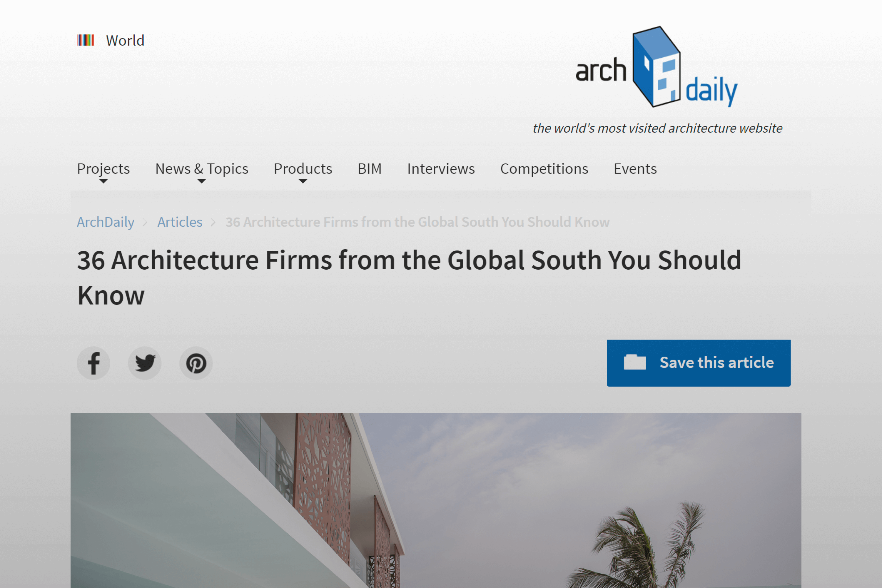Screen dimensions: 882x588
Task: Follow the ArchDaily breadcrumb link
Action: coord(105,222)
